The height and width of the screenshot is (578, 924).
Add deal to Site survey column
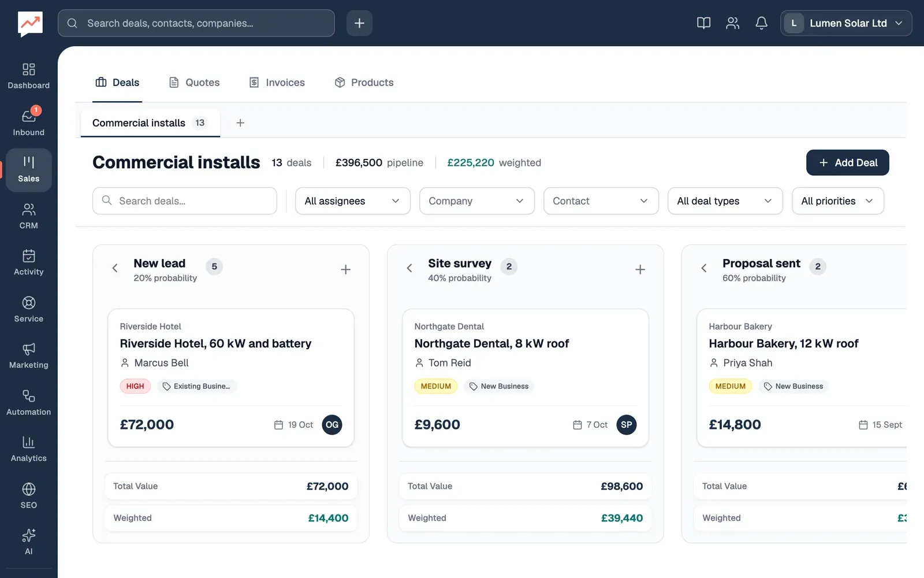(640, 269)
